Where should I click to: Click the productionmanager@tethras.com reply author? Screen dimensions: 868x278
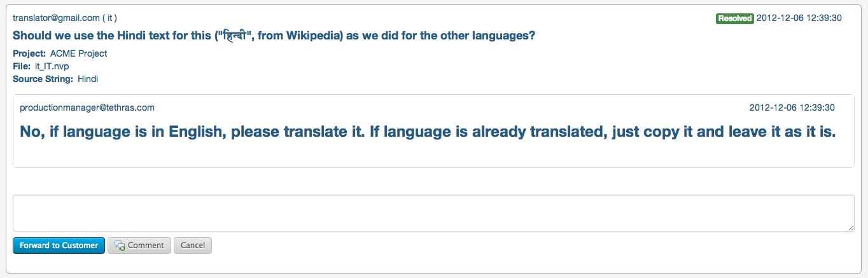pyautogui.click(x=87, y=108)
